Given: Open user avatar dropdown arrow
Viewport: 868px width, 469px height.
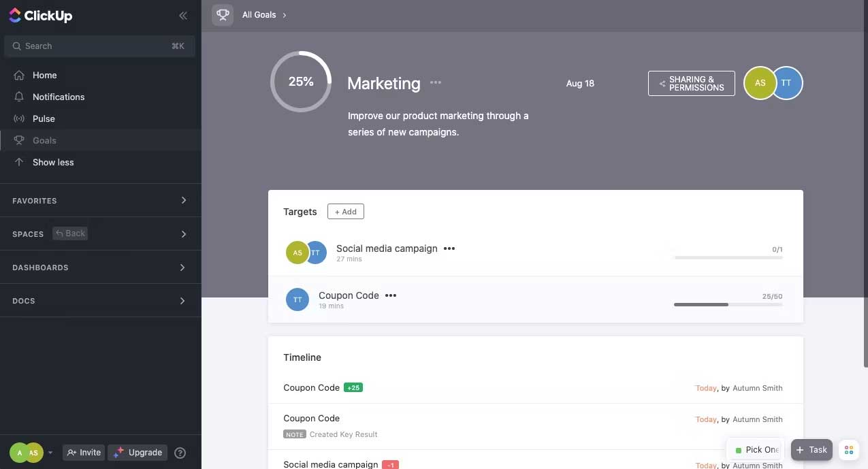Looking at the screenshot, I should tap(50, 453).
